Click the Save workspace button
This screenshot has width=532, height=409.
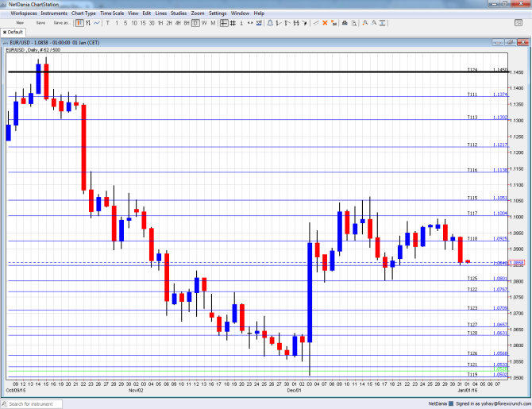[40, 23]
